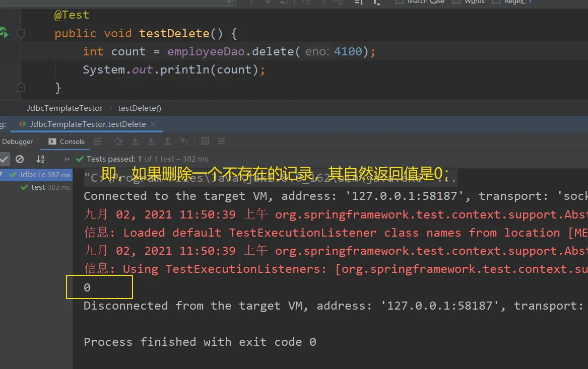Toggle the Regex checkbox
Image resolution: width=588 pixels, height=369 pixels.
click(496, 2)
